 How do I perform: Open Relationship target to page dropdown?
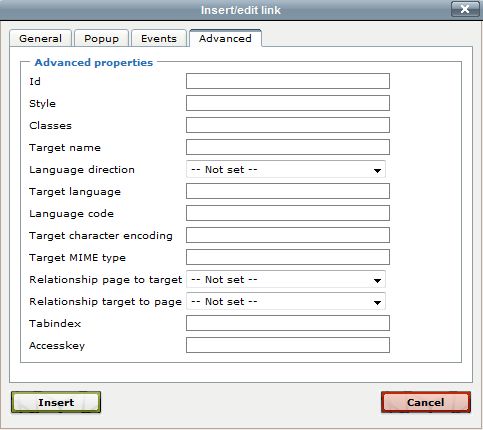286,301
